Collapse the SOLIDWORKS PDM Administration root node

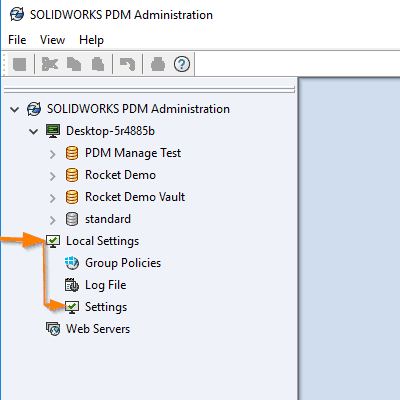[14, 109]
